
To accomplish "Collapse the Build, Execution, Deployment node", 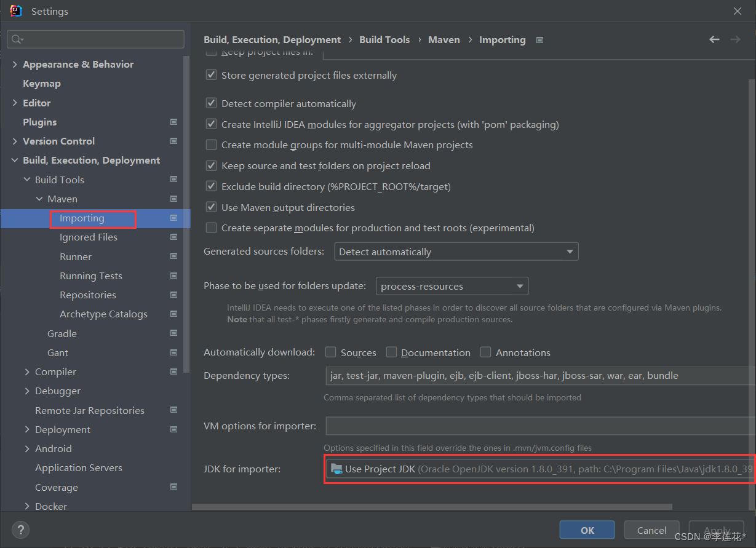I will pyautogui.click(x=15, y=160).
